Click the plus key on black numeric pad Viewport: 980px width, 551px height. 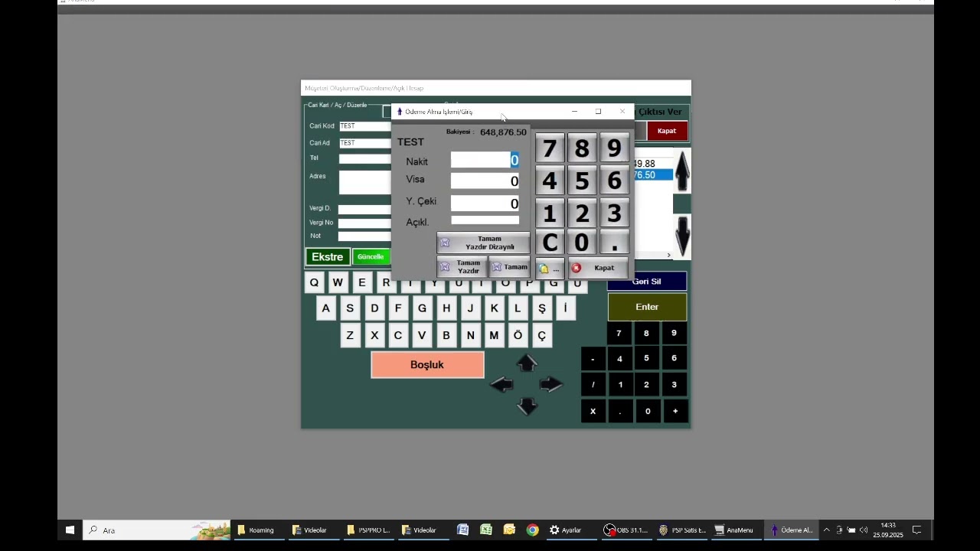[675, 411]
